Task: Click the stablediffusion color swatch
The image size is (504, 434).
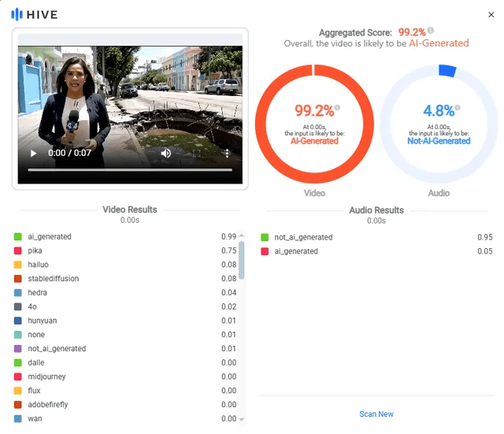Action: (18, 279)
